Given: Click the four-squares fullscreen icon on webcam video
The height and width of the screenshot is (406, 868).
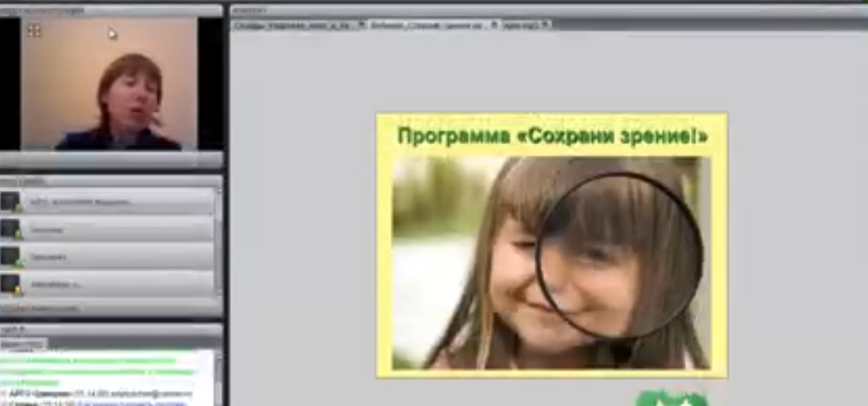Looking at the screenshot, I should tap(34, 31).
